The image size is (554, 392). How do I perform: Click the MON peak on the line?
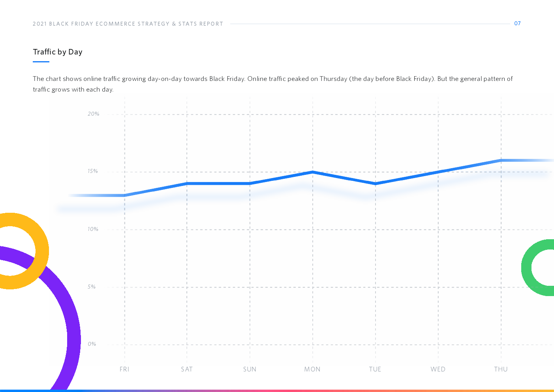click(x=313, y=172)
